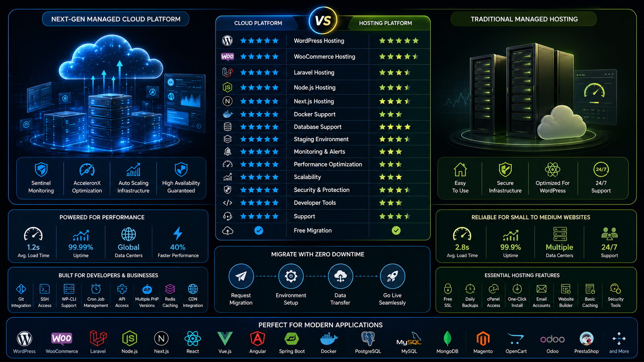Screen dimensions: 644x362
Task: Click the Vue.js logo
Action: coord(225,339)
